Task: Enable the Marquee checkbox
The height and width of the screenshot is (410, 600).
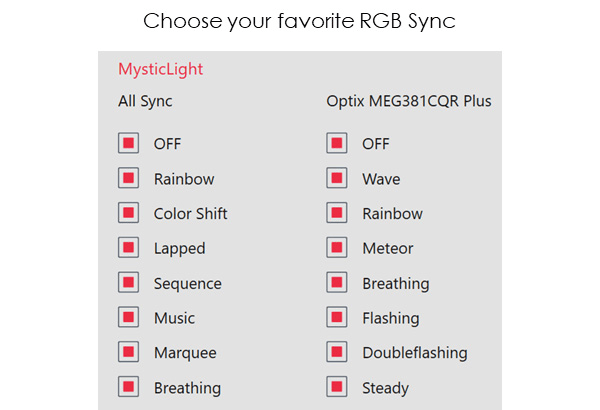Action: (x=128, y=352)
